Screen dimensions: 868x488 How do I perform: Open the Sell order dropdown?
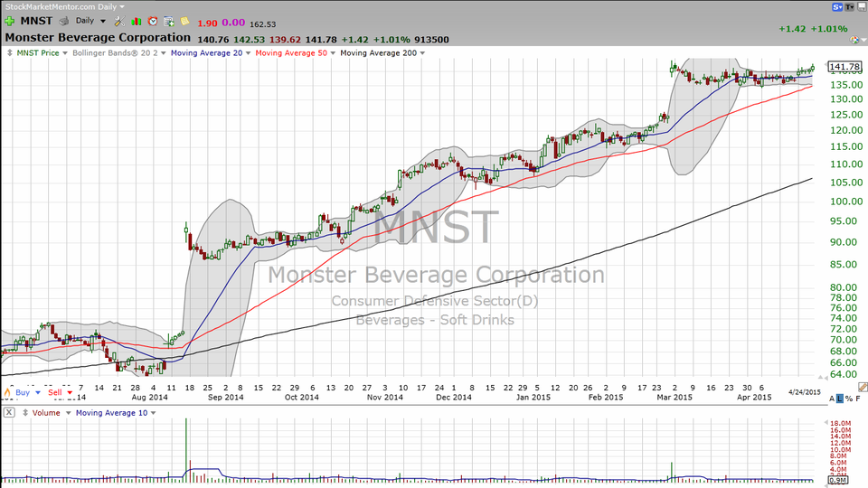point(70,392)
